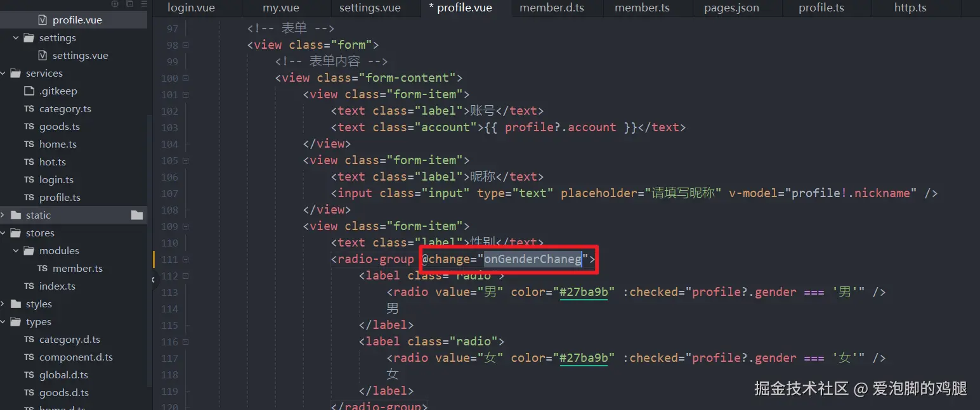This screenshot has width=980, height=410.
Task: Click the 账号 label text on line 102
Action: (x=482, y=111)
